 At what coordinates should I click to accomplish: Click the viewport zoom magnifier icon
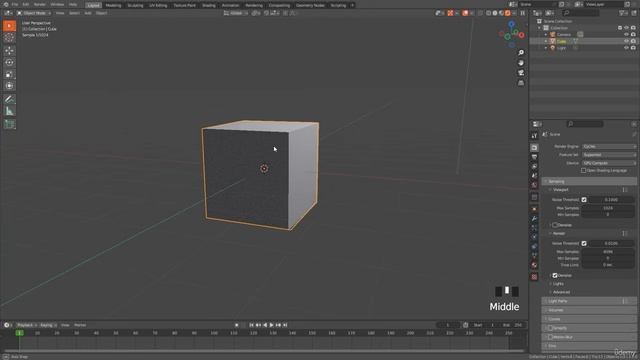(521, 53)
